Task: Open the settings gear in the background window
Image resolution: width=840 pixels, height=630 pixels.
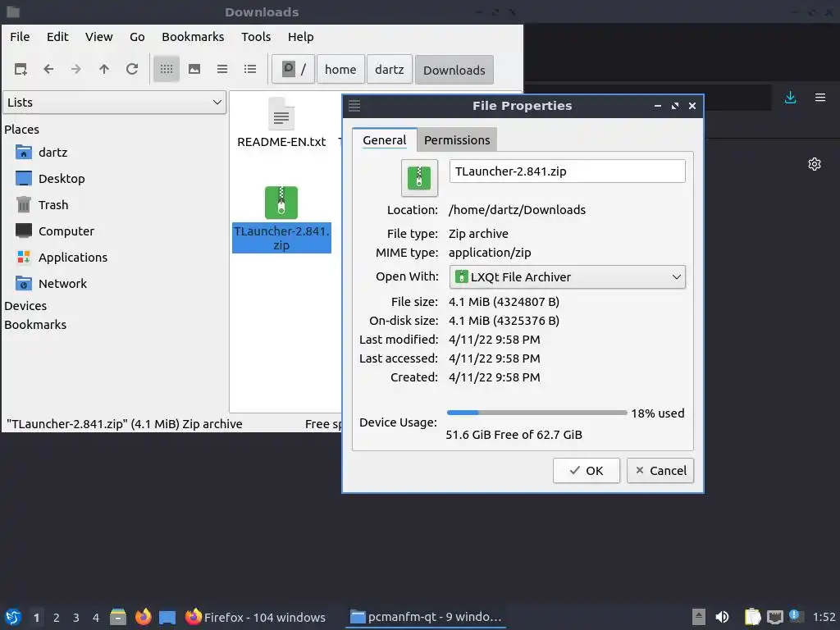Action: pos(815,164)
